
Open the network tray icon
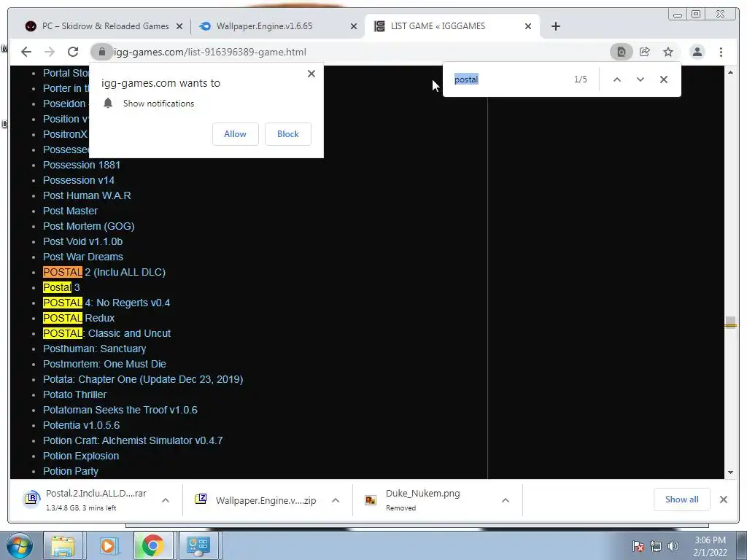click(656, 547)
